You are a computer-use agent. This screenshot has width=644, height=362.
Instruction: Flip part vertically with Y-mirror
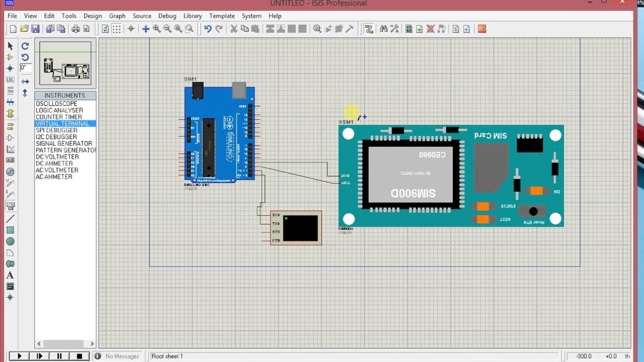click(25, 93)
